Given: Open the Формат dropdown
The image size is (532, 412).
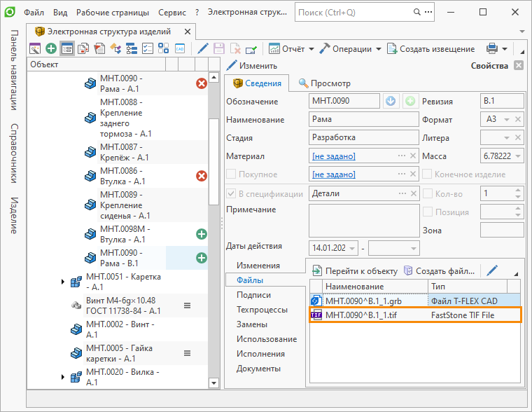Looking at the screenshot, I should tap(506, 120).
